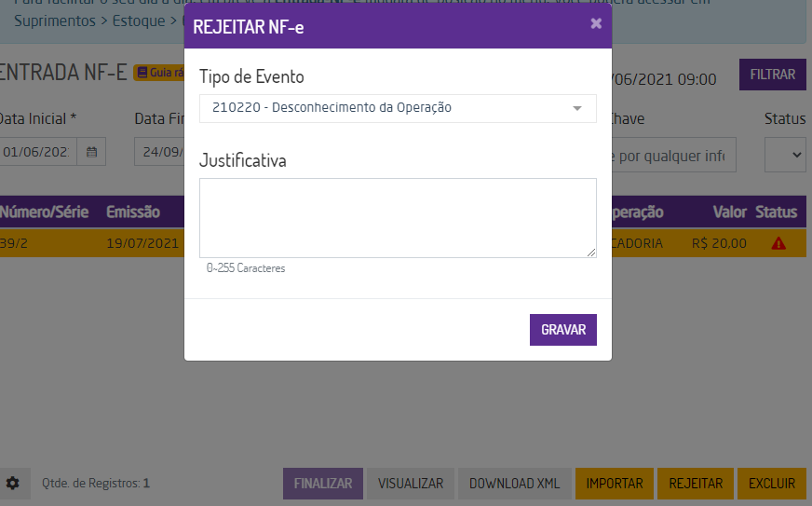This screenshot has width=812, height=506.
Task: Click the red warning status icon
Action: [x=778, y=243]
